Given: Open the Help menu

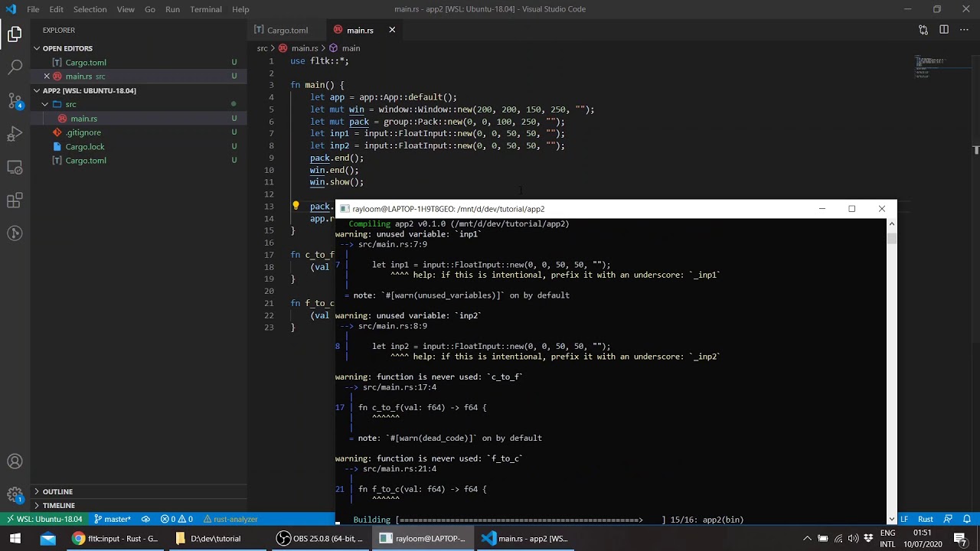Looking at the screenshot, I should 240,9.
